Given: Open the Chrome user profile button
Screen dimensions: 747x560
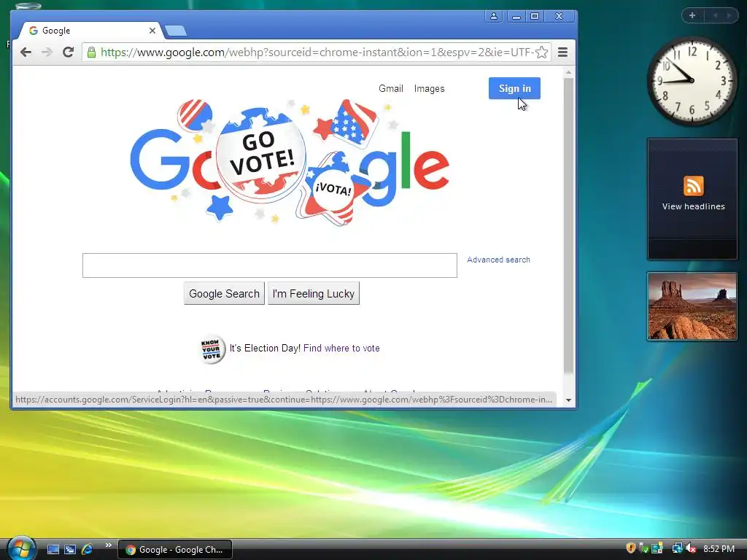Looking at the screenshot, I should pos(494,16).
